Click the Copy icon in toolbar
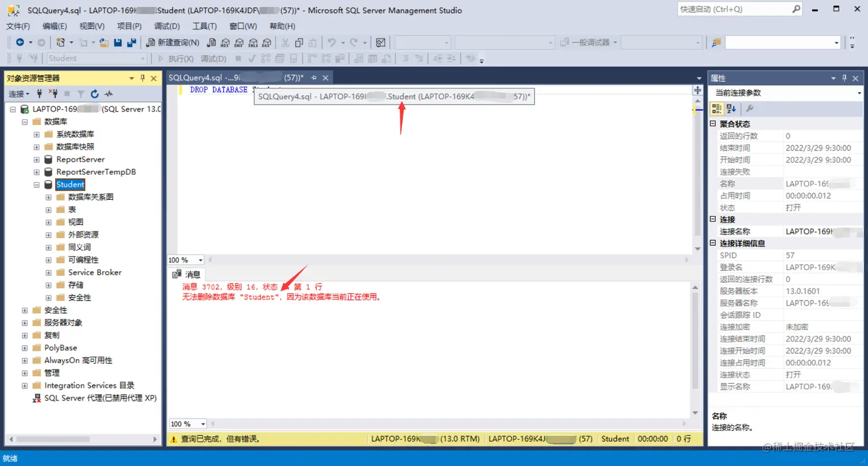This screenshot has width=868, height=466. tap(299, 43)
